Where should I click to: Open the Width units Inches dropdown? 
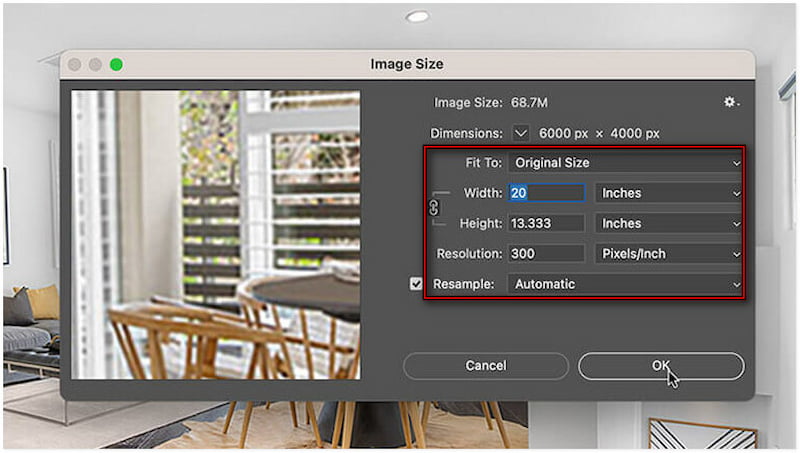(x=669, y=193)
